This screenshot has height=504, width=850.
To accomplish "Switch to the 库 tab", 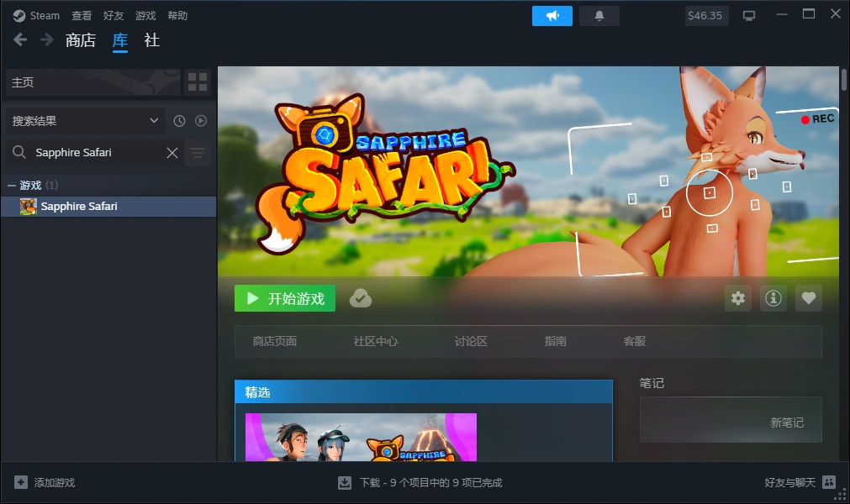I will [x=119, y=40].
